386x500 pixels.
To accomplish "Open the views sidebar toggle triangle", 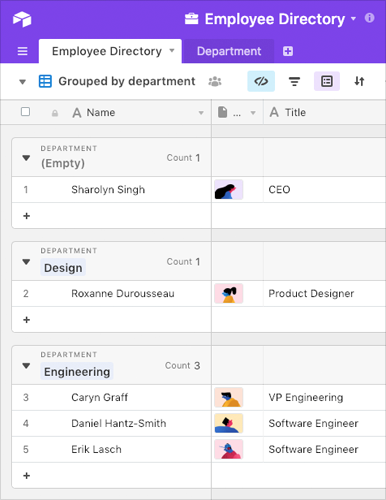I will (x=22, y=82).
